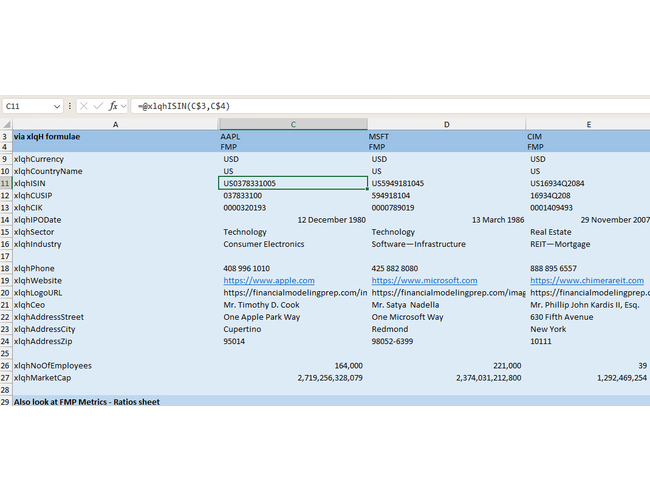Click the Cancel X icon in formula bar
The width and height of the screenshot is (650, 500).
84,106
